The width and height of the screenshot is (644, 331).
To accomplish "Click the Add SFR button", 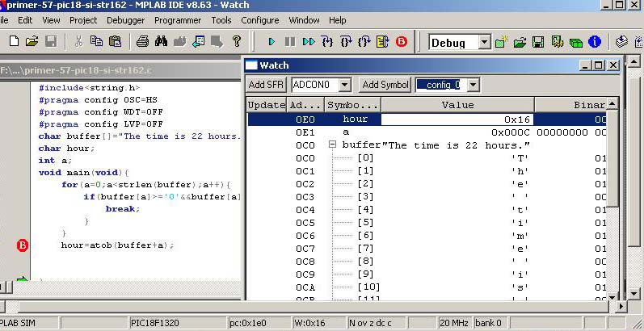I will 267,85.
